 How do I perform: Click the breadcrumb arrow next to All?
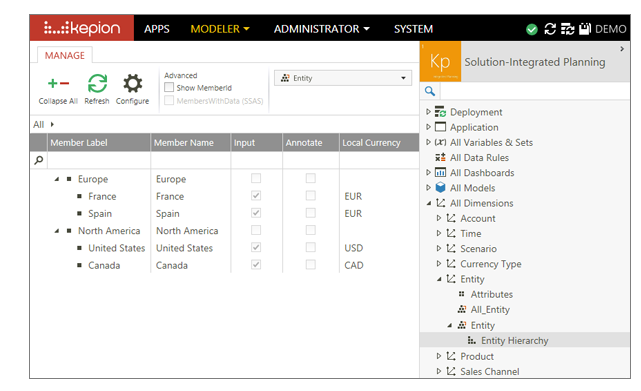pos(52,124)
